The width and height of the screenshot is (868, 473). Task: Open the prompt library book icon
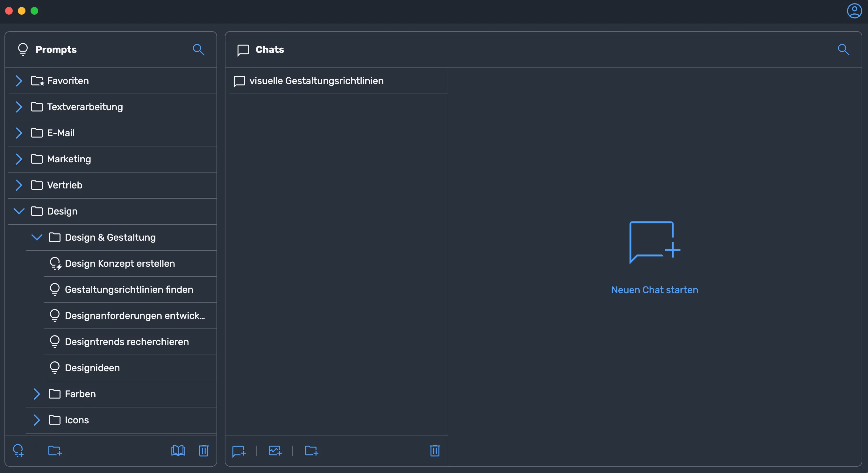click(x=178, y=450)
